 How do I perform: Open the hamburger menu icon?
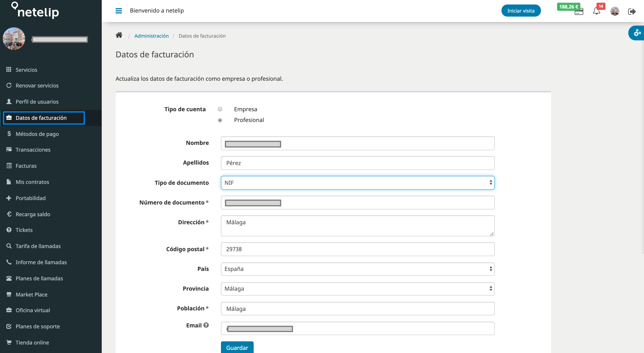pos(119,11)
